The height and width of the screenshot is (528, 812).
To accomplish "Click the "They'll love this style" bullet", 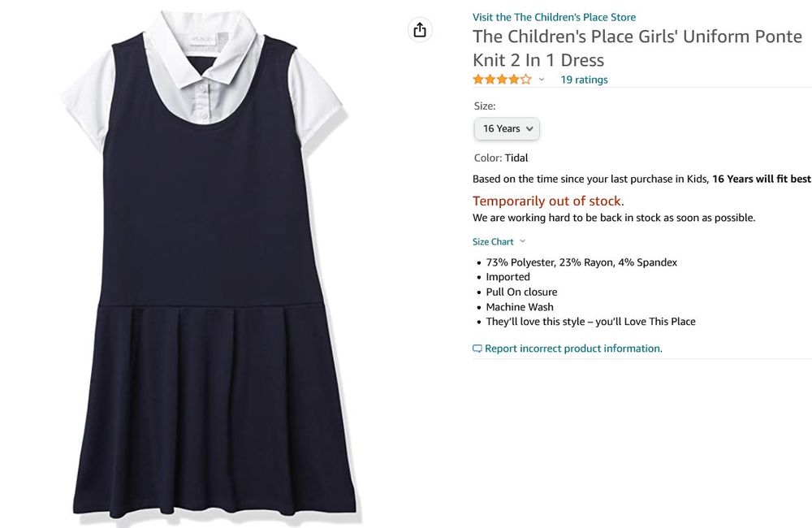I will click(590, 322).
